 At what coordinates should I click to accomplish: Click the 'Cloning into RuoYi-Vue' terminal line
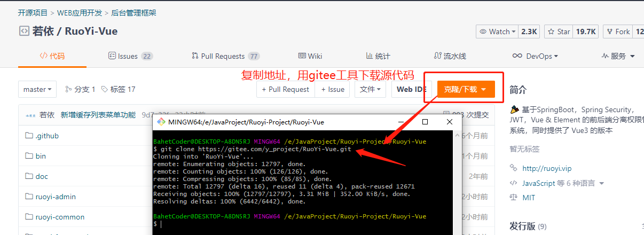(x=203, y=156)
